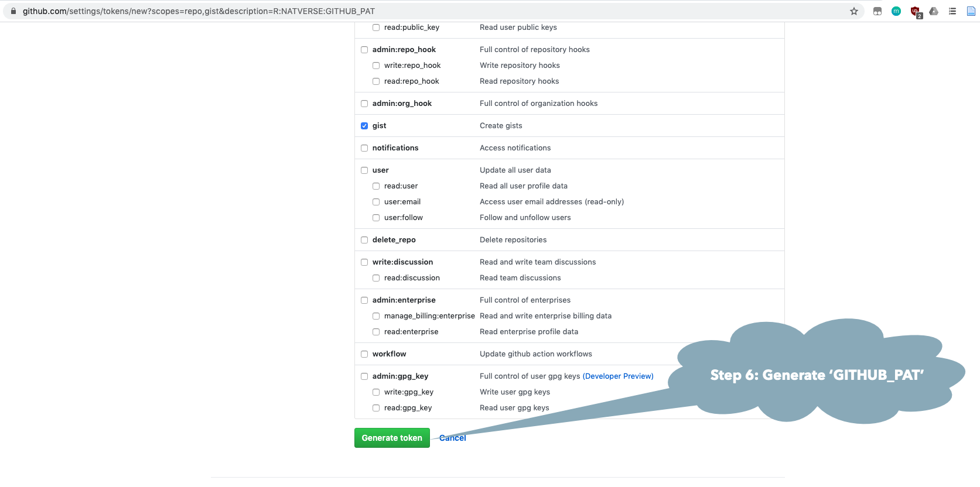This screenshot has width=980, height=487.
Task: Open the blue document extension icon
Action: [971, 11]
